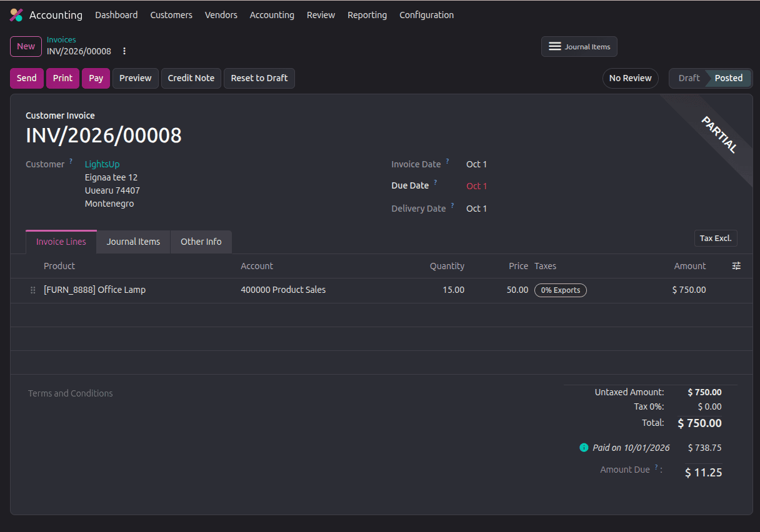The height and width of the screenshot is (532, 760).
Task: Click the Price column header
Action: click(518, 266)
